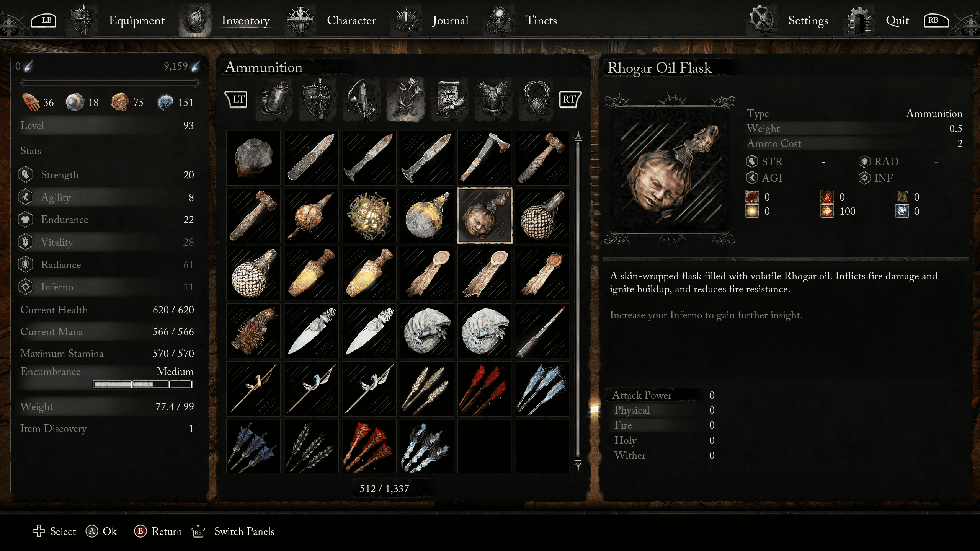This screenshot has width=980, height=551.
Task: Select the hatchet throwable item
Action: click(x=485, y=158)
